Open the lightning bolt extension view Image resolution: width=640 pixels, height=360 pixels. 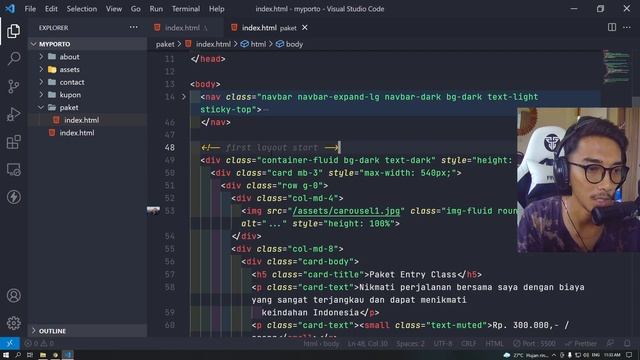pos(13,197)
